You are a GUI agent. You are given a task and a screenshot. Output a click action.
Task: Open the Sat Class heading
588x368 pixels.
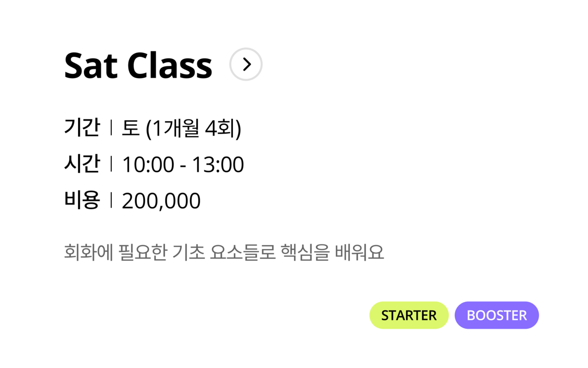138,65
